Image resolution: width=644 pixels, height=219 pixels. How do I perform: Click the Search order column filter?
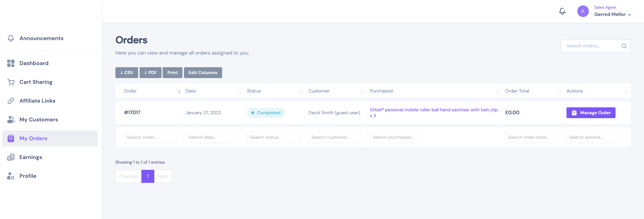pyautogui.click(x=151, y=137)
